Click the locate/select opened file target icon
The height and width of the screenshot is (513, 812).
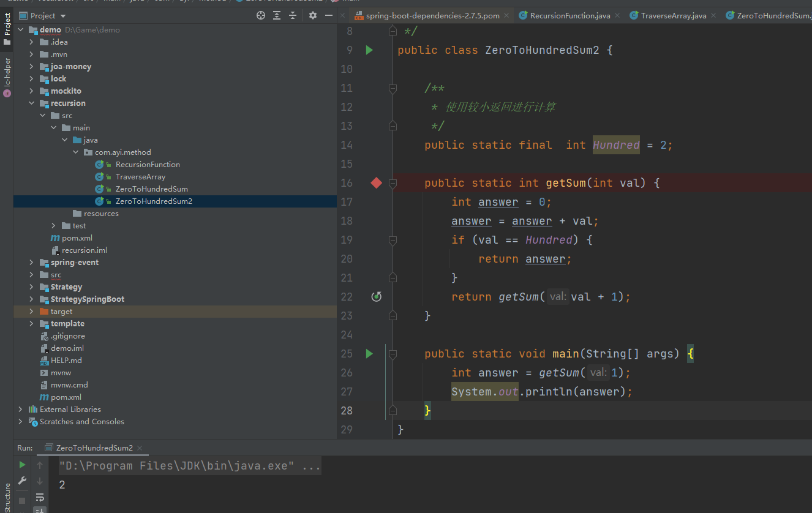(261, 15)
